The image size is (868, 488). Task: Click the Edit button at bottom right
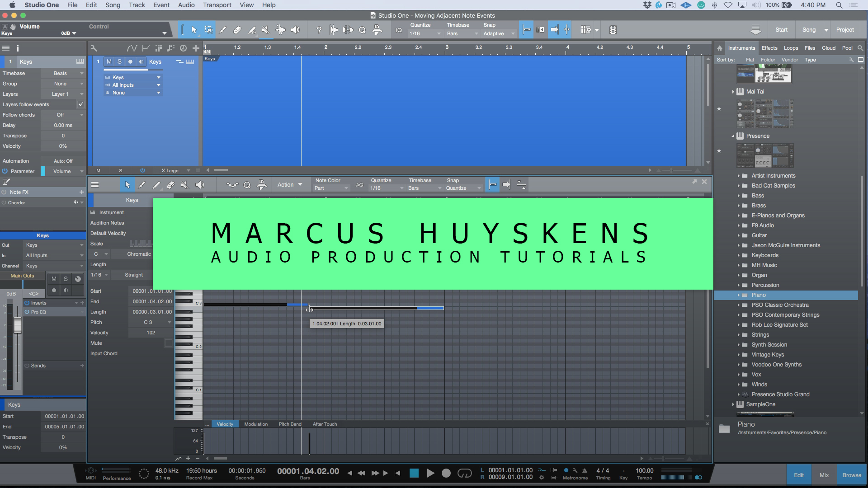click(x=799, y=475)
